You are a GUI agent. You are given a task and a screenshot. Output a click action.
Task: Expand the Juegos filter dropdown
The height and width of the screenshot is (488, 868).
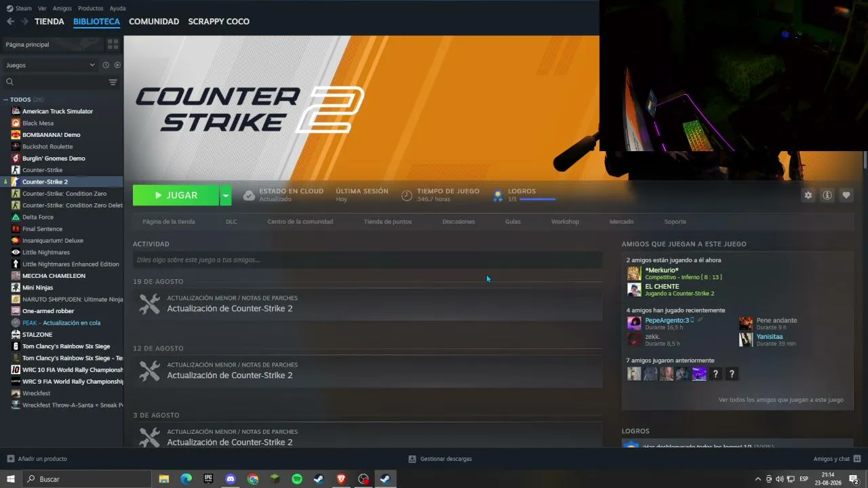coord(51,65)
